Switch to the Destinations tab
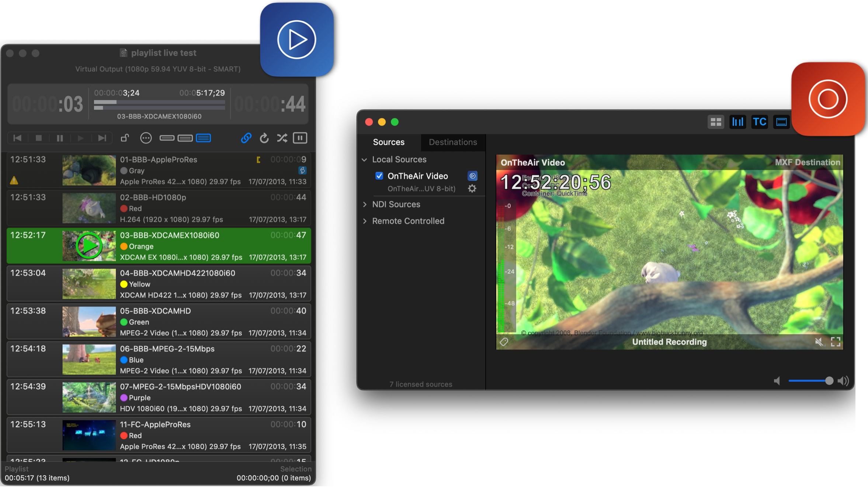Image resolution: width=868 pixels, height=487 pixels. [x=453, y=142]
